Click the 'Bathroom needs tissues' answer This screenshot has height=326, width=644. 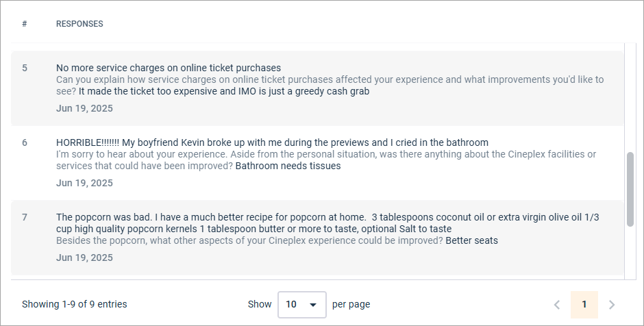pyautogui.click(x=288, y=166)
